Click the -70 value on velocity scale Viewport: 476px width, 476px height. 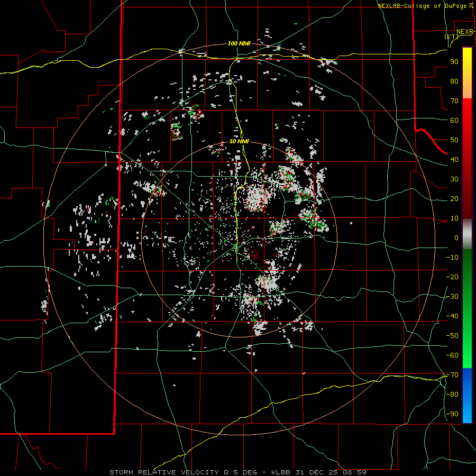[452, 375]
